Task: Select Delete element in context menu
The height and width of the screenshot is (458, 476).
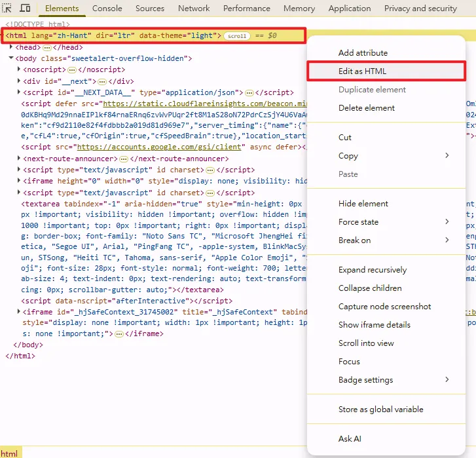Action: pyautogui.click(x=367, y=108)
